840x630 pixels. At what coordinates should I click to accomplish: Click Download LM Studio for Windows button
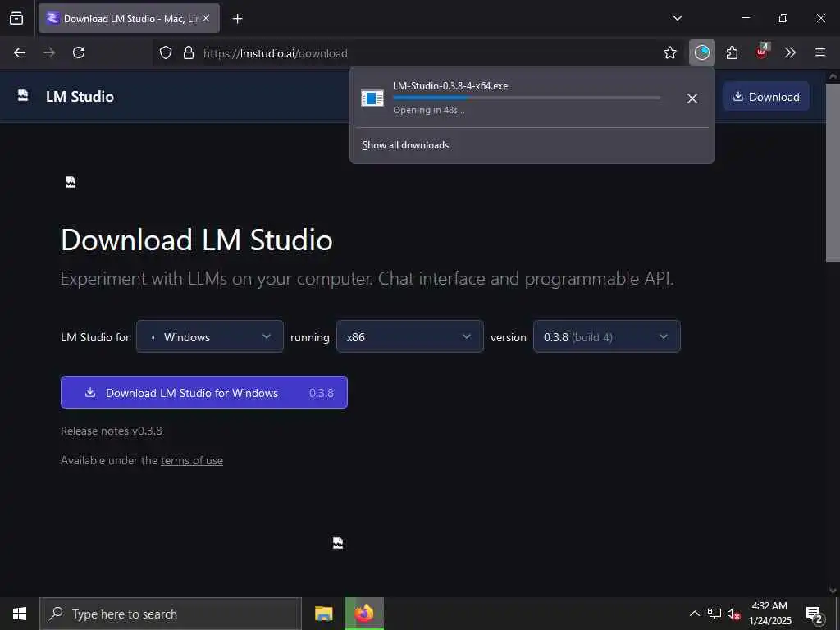pos(204,392)
